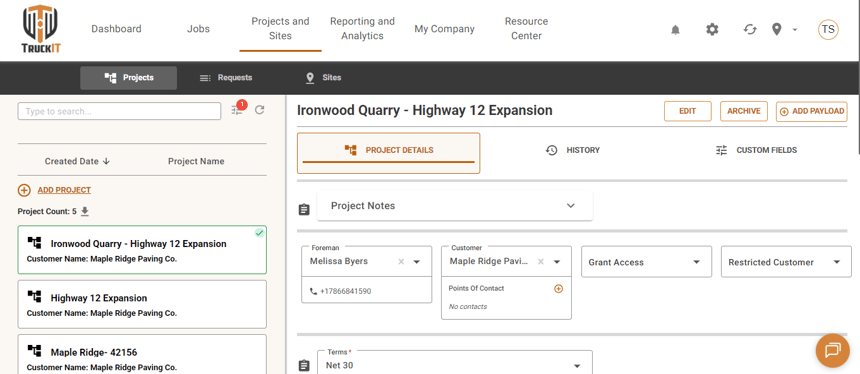Open the Jobs menu

198,29
